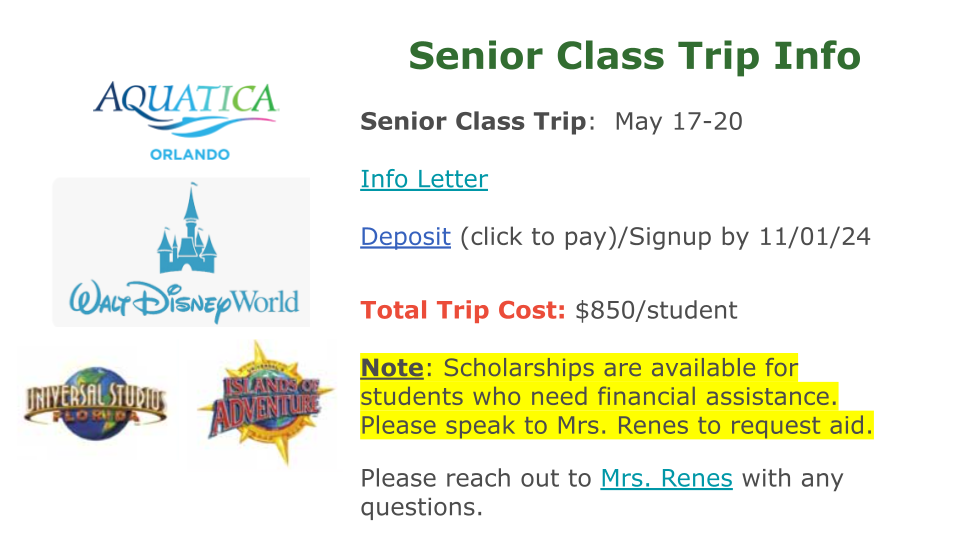Click the Islands of Adventure logo
960x540 pixels.
262,402
